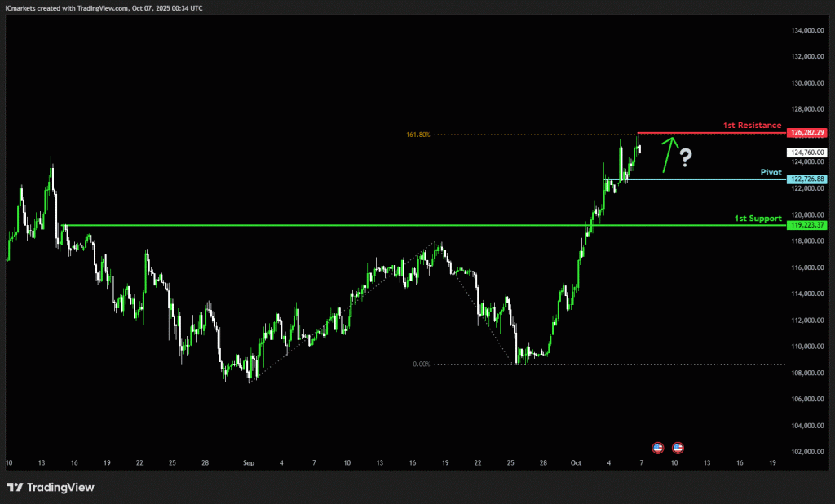Select the blue 122,726.88 pivot price tag

click(x=807, y=179)
